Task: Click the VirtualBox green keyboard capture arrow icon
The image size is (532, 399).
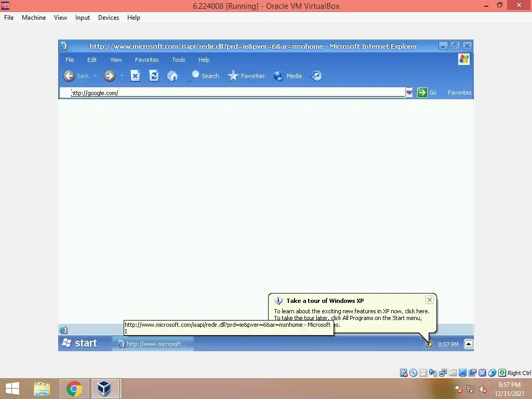Action: [x=502, y=373]
